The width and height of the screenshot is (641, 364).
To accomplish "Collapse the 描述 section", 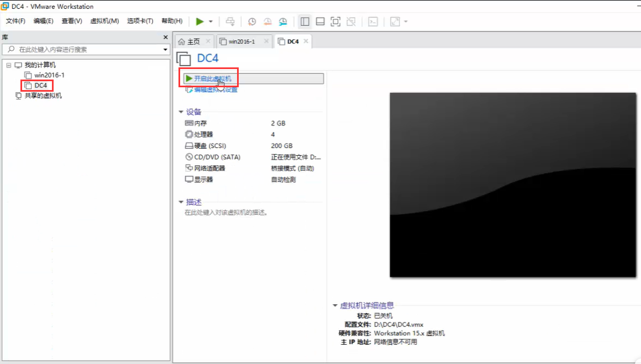I will coord(181,202).
